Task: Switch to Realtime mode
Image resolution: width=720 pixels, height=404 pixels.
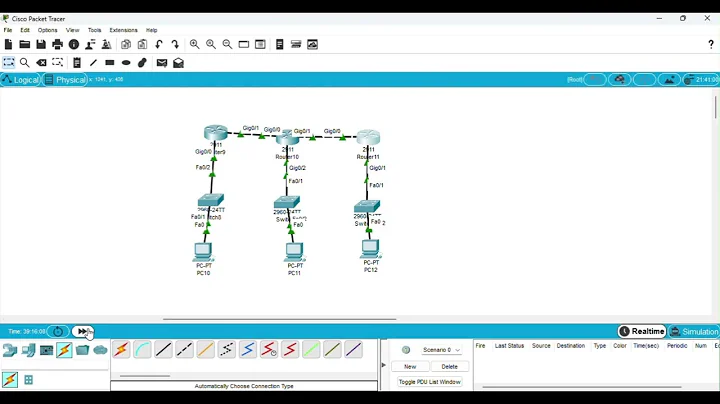Action: 642,331
